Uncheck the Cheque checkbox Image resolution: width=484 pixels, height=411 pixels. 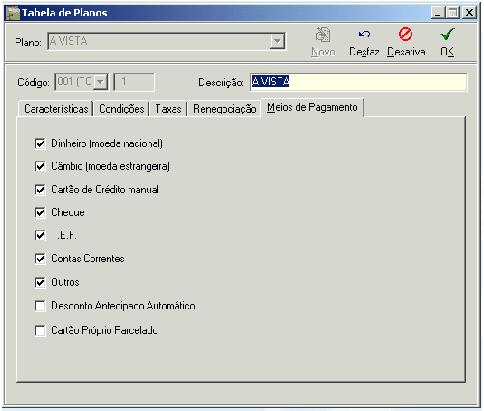pyautogui.click(x=40, y=212)
